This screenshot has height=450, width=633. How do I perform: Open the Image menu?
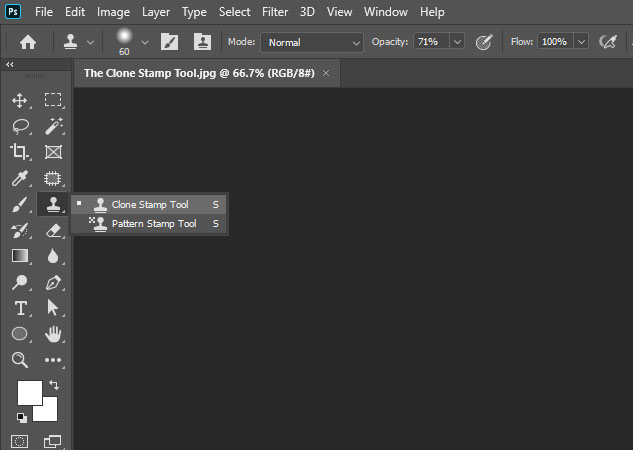(113, 12)
